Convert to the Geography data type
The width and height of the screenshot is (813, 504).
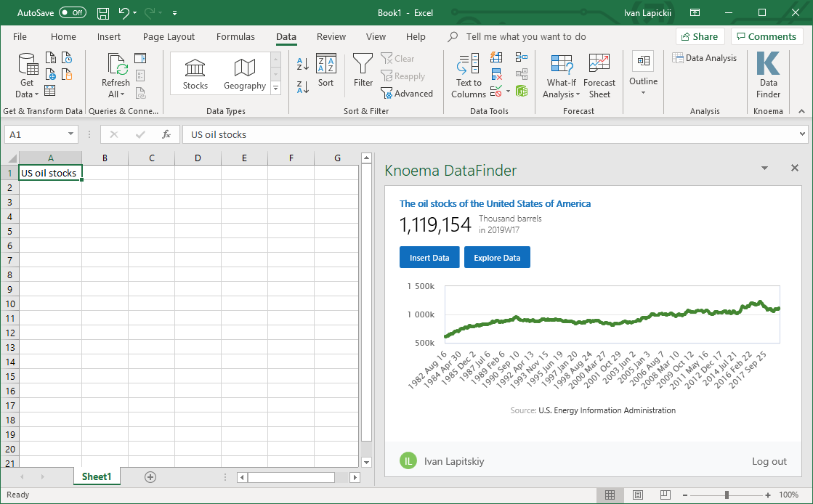(245, 74)
